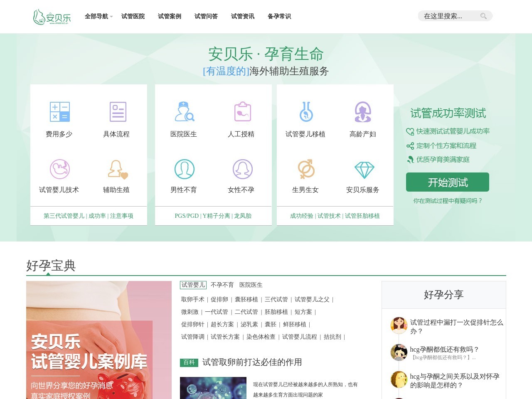Open the 高龄产妇 woman icon

click(363, 112)
